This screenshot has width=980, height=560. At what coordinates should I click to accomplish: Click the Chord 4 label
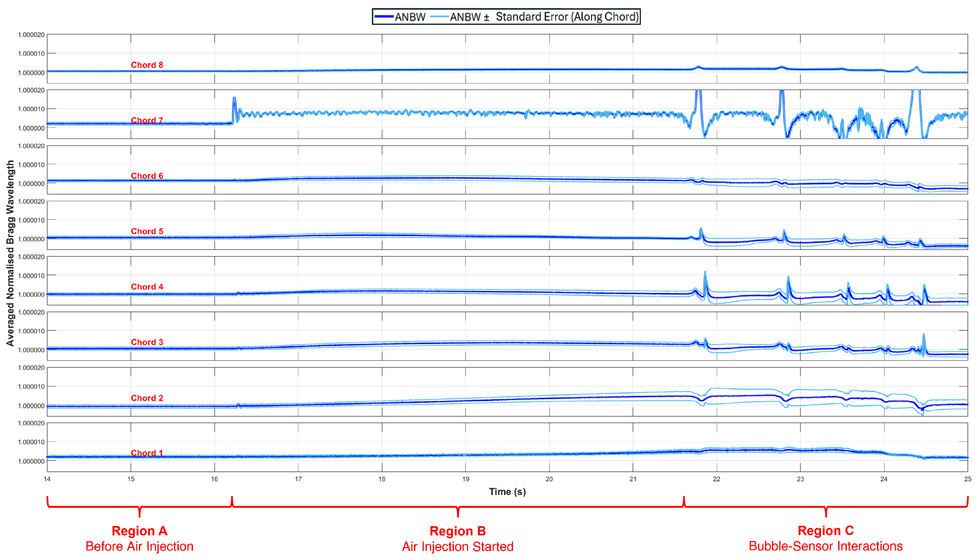[147, 287]
